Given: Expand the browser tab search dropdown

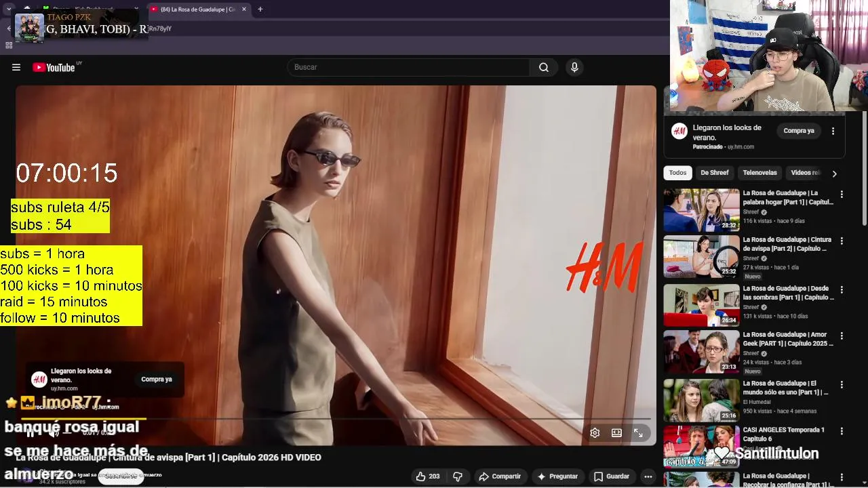Looking at the screenshot, I should [9, 9].
